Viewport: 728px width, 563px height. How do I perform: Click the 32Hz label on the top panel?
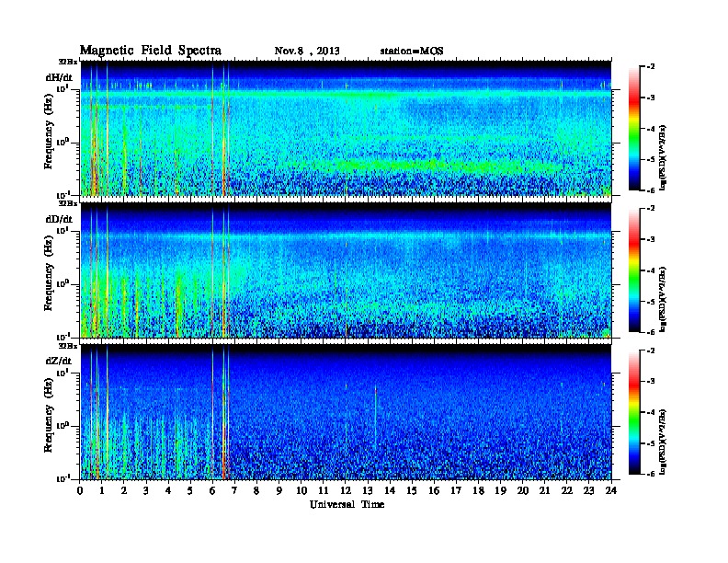point(68,62)
